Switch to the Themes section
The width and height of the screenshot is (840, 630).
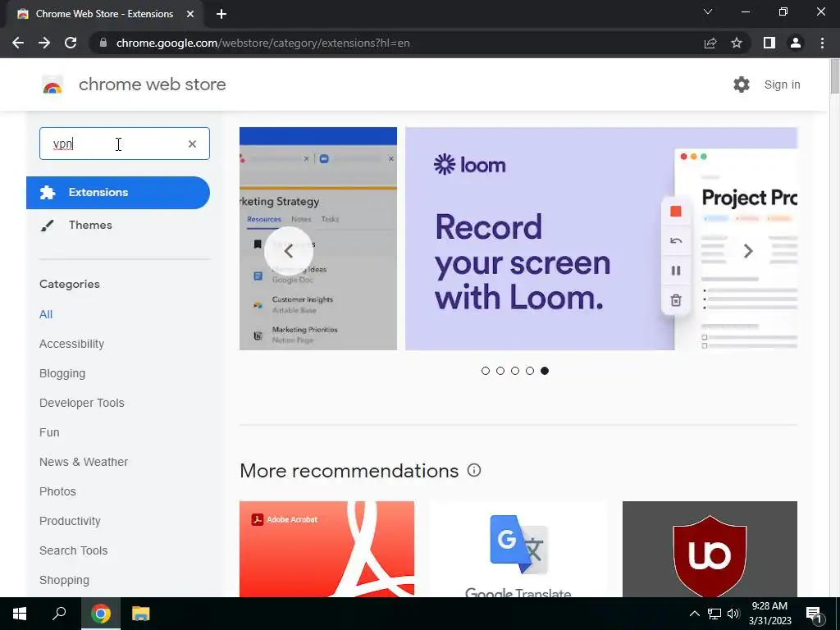click(x=90, y=225)
